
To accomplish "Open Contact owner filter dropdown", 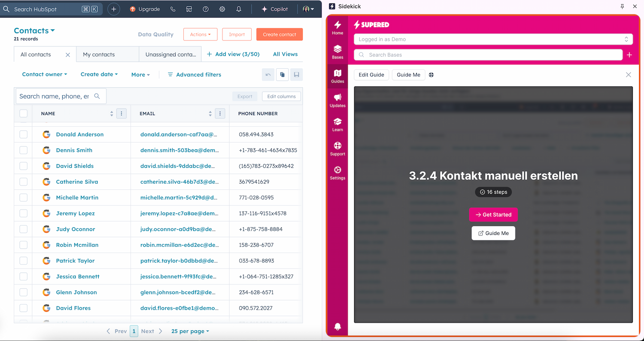I will point(45,74).
